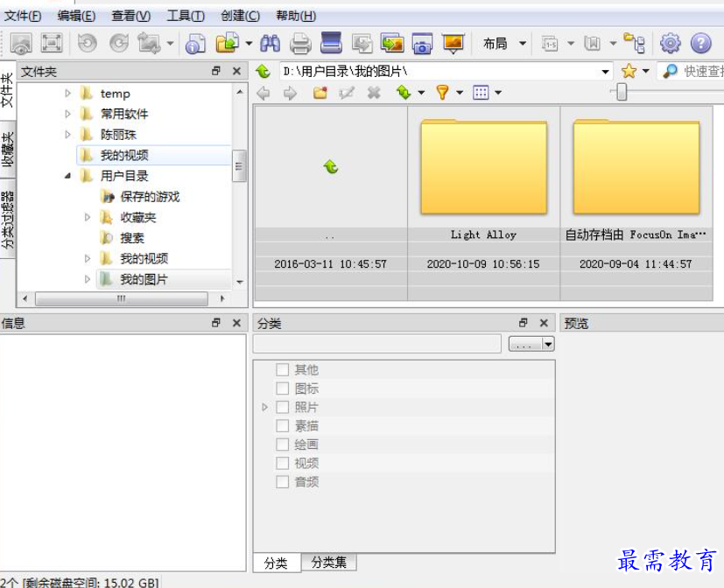The height and width of the screenshot is (588, 724).
Task: Open the 文件(F) menu
Action: 23,16
